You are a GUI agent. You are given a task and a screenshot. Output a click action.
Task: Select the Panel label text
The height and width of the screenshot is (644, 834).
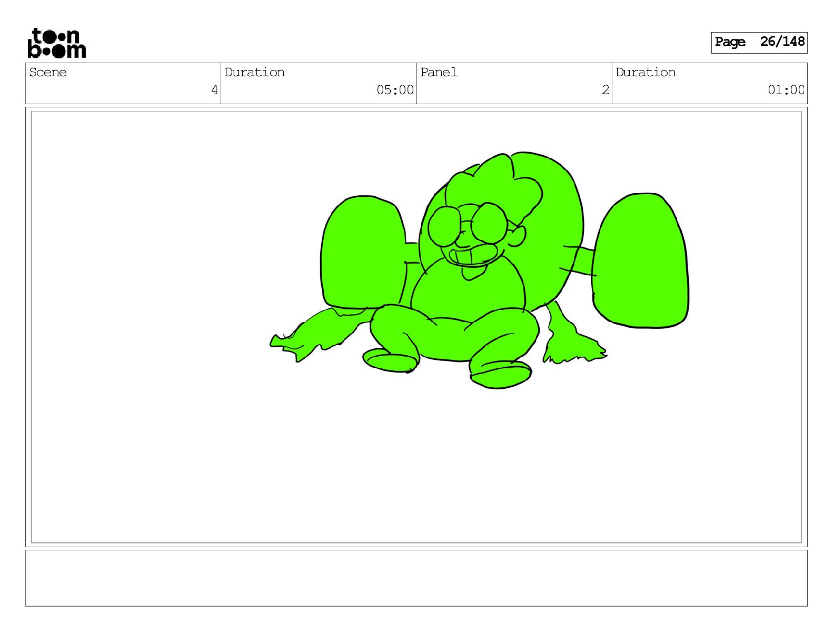(x=439, y=72)
